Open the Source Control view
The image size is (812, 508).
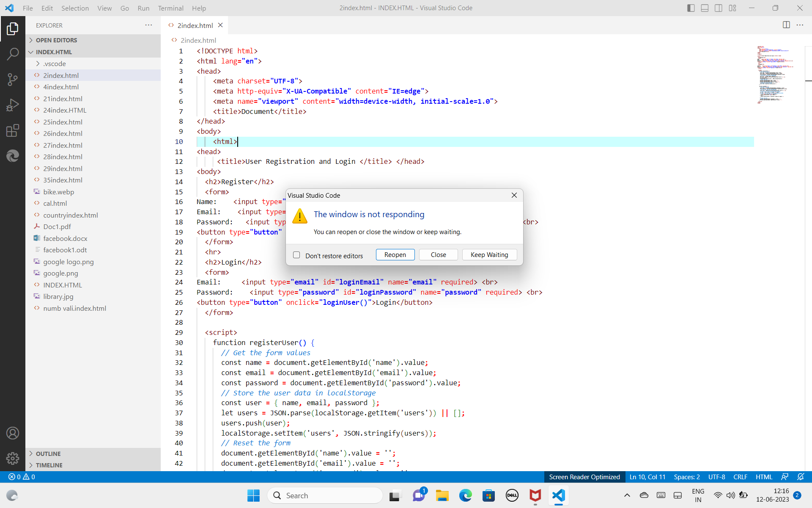[x=13, y=80]
